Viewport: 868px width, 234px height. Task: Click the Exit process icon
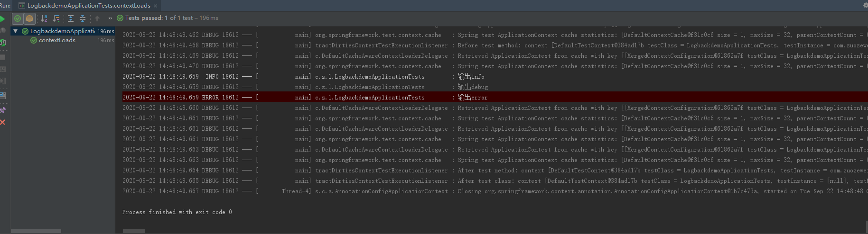pyautogui.click(x=2, y=81)
